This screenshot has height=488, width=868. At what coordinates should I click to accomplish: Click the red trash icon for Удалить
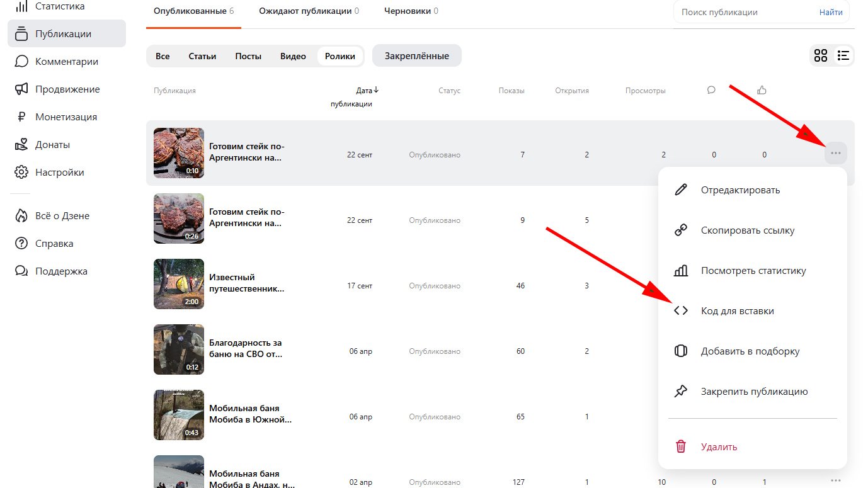tap(681, 447)
